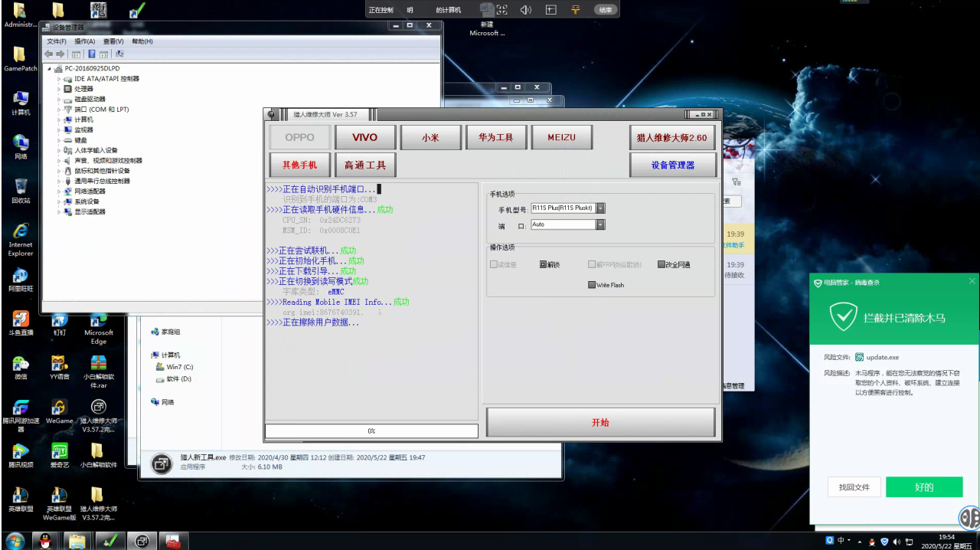This screenshot has height=550, width=980.
Task: Expand IDE ATA/ATAPI 控制器 in Device Manager
Action: (60, 79)
